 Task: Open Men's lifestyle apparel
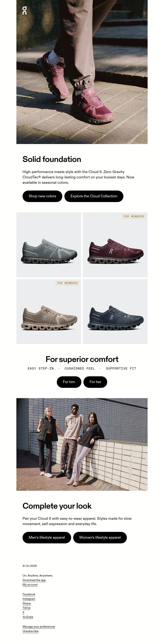point(47,537)
